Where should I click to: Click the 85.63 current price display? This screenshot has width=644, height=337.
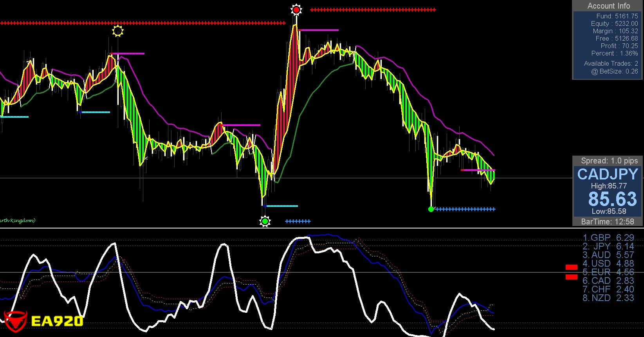612,199
